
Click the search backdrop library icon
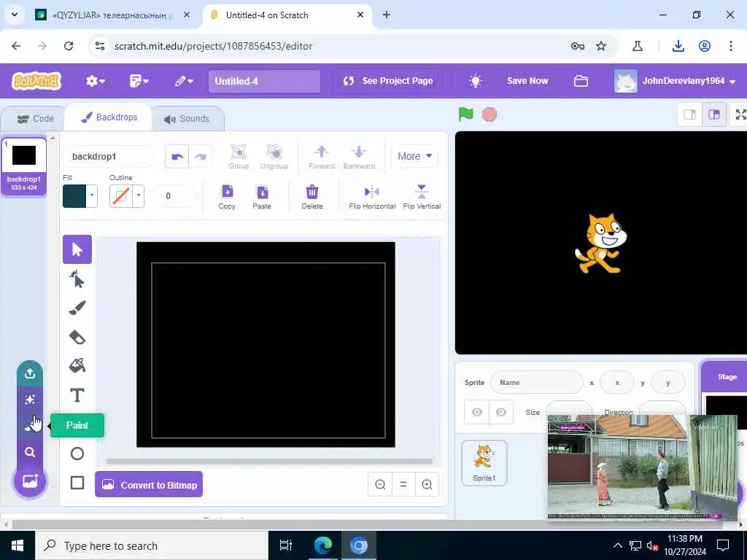tap(30, 452)
